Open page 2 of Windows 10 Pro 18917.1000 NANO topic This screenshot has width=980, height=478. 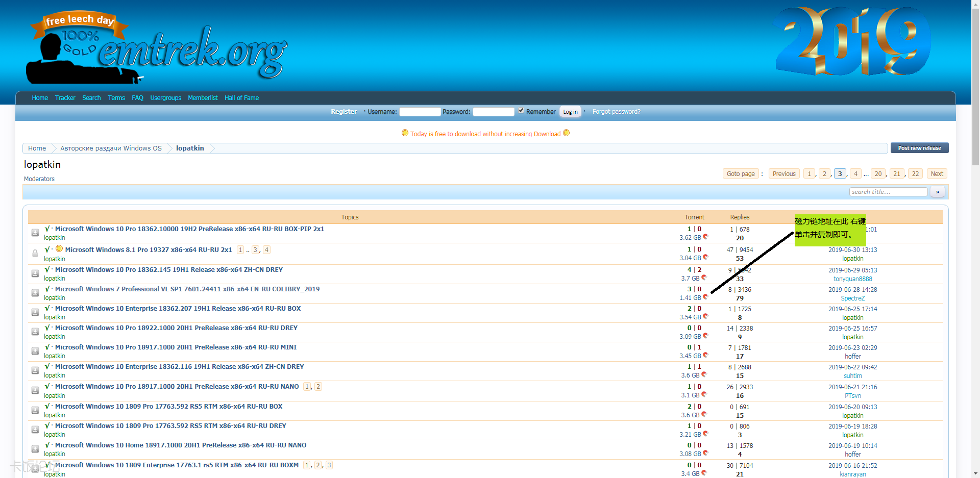[318, 387]
